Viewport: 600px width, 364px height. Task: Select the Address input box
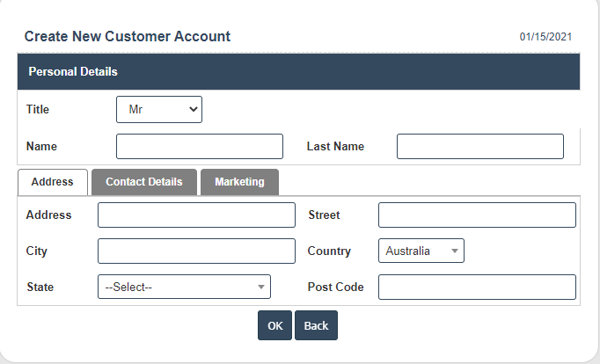pos(196,215)
